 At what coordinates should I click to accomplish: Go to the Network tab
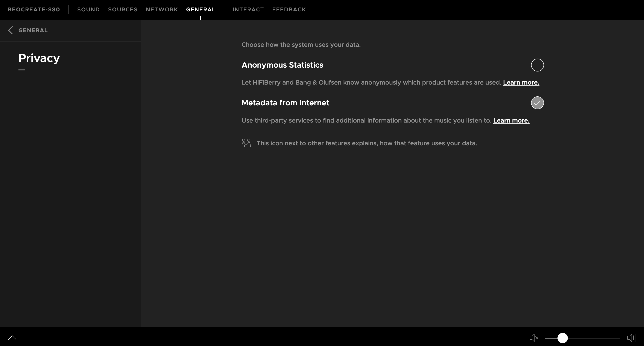tap(162, 9)
